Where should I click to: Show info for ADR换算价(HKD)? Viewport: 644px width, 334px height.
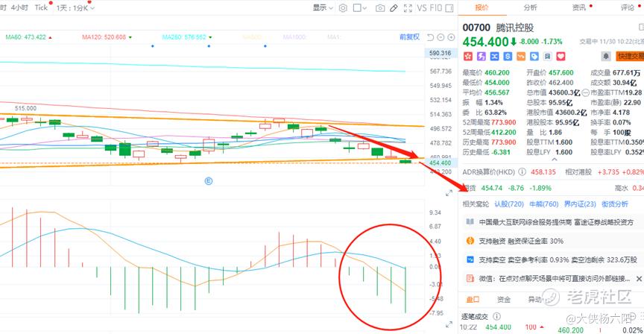coord(522,171)
